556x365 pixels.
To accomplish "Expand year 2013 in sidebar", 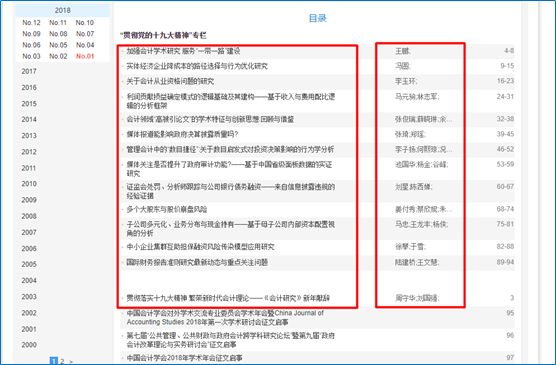I will click(29, 136).
